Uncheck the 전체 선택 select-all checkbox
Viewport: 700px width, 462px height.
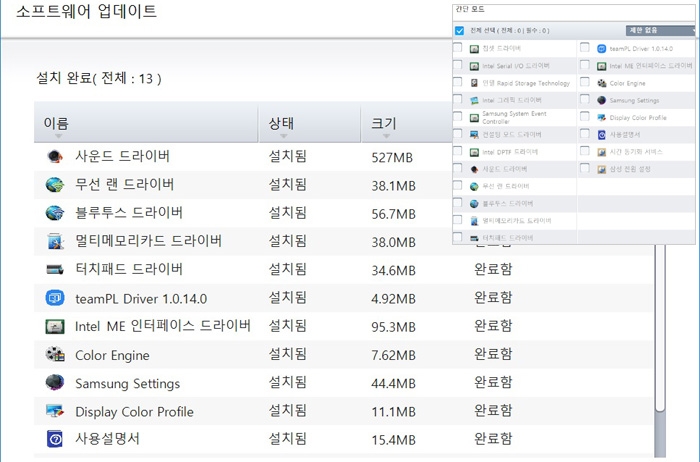[459, 30]
